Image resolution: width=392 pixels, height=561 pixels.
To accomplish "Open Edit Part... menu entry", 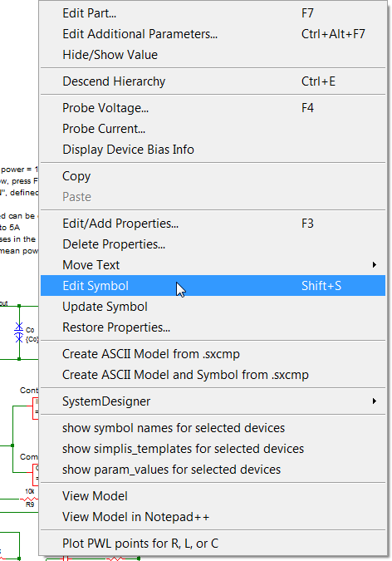I will (213, 13).
